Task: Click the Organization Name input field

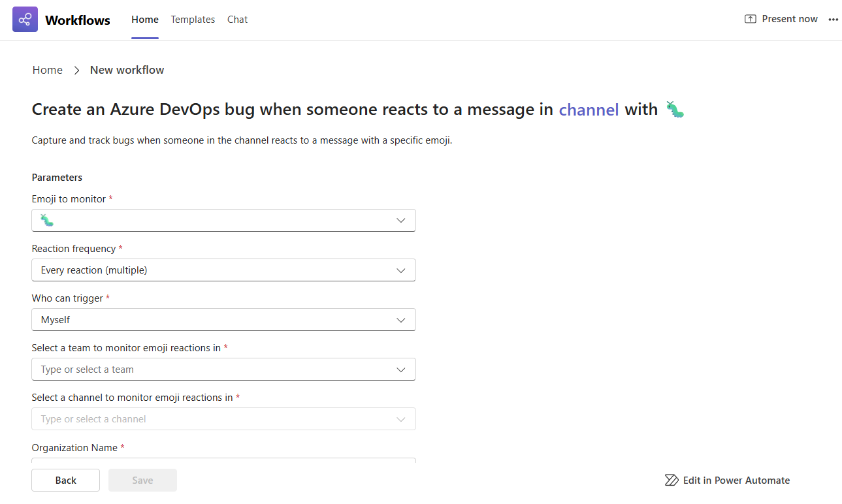Action: (223, 460)
